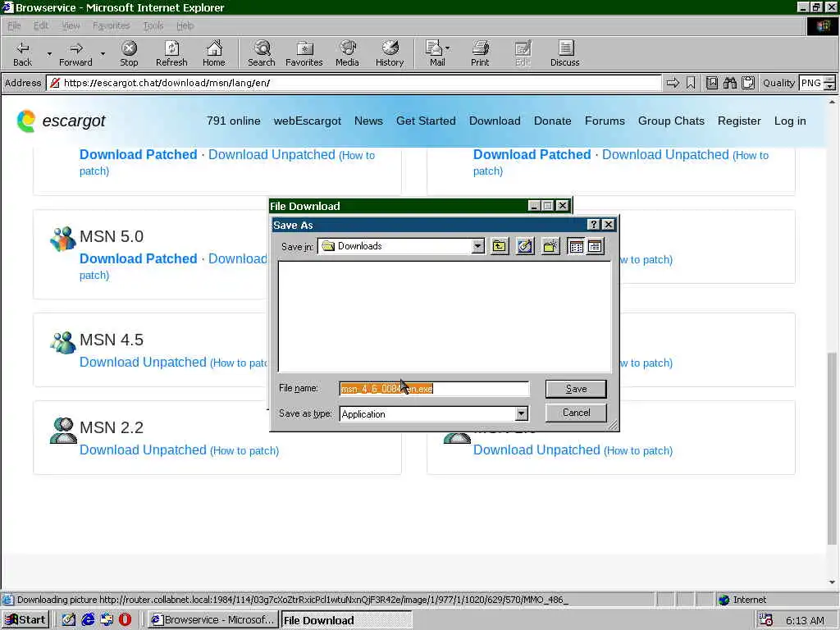This screenshot has height=630, width=840.
Task: Open Get Started nav link
Action: point(426,121)
